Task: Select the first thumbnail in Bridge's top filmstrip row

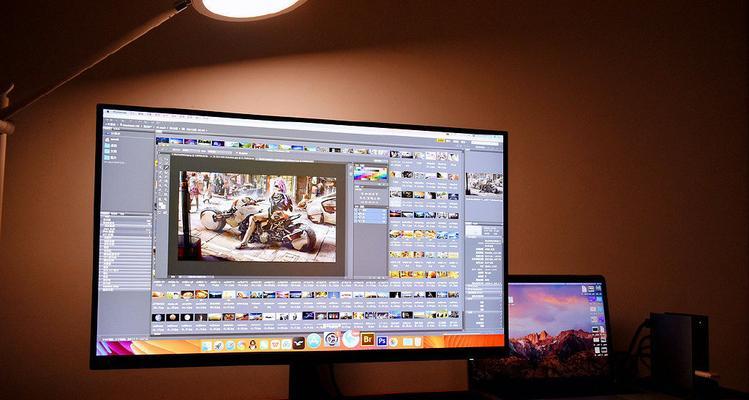Action: click(162, 141)
